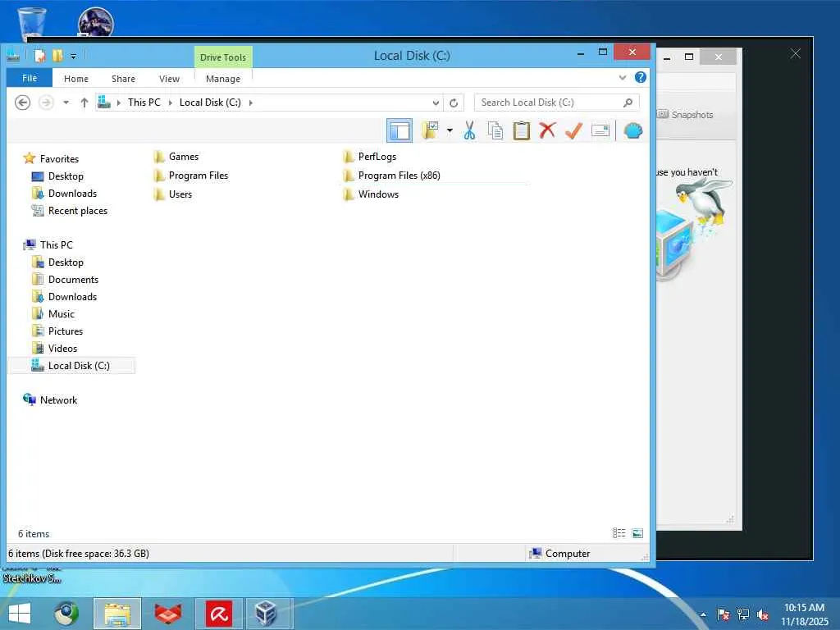Click the Copy icon in toolbar

tap(495, 130)
